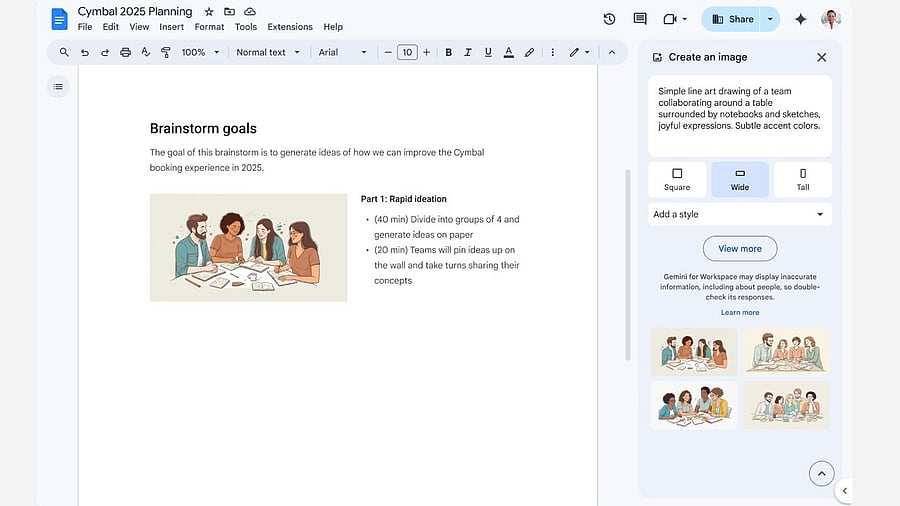Click the Gemini sparkle icon
Image resolution: width=900 pixels, height=506 pixels.
(x=800, y=19)
